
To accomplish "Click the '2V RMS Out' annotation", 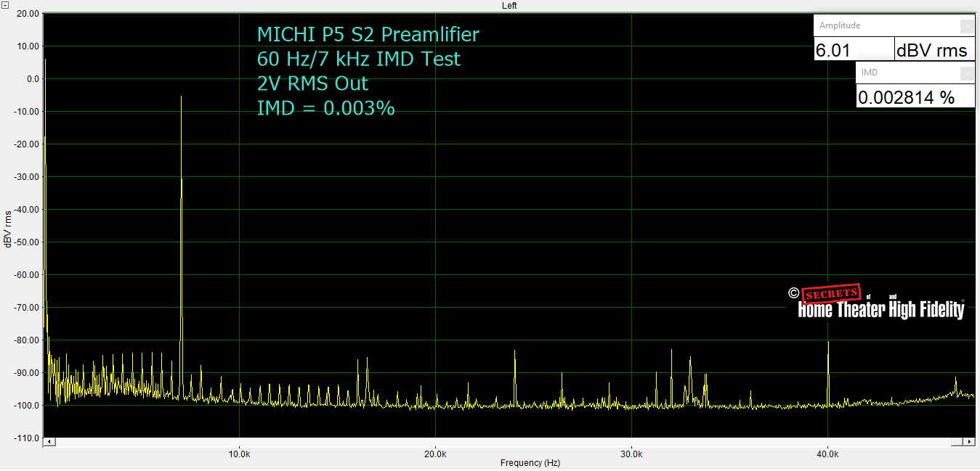I will (x=312, y=83).
